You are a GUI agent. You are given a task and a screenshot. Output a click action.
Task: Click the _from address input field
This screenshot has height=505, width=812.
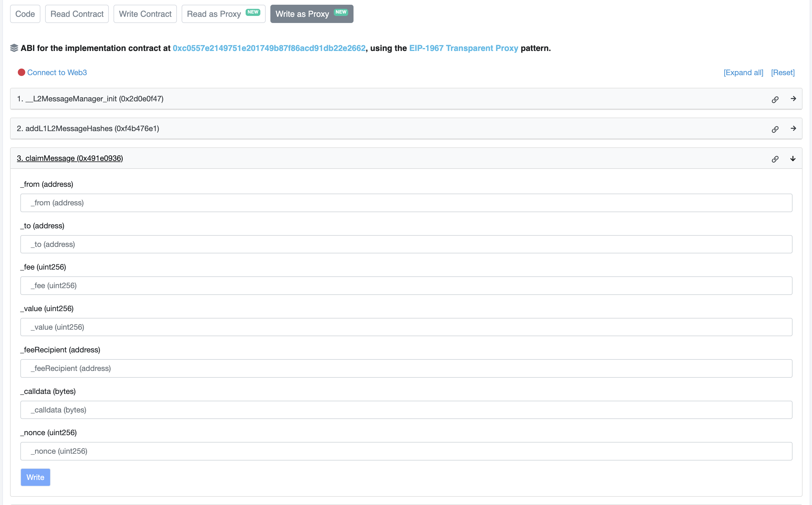click(x=406, y=202)
